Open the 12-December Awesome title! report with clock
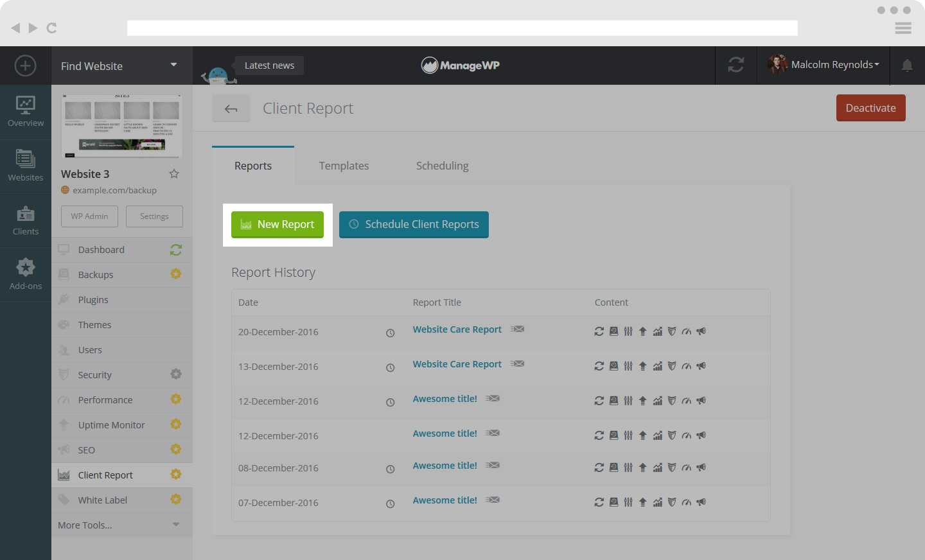 (x=445, y=399)
